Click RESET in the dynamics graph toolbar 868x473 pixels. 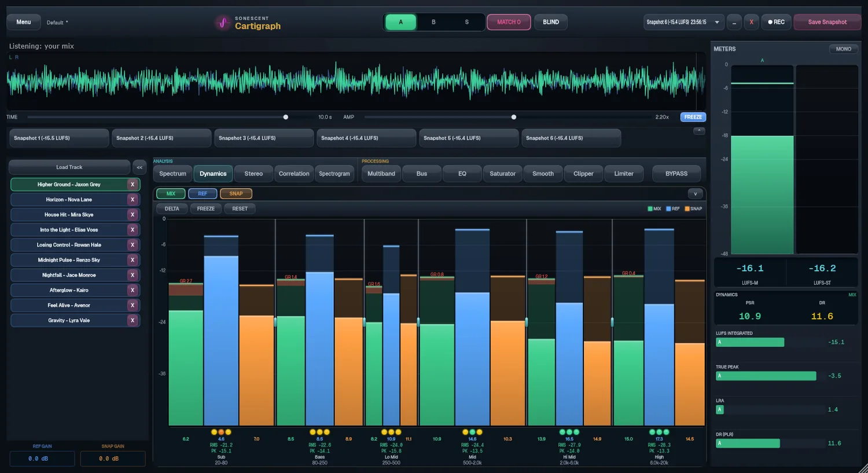coord(240,208)
